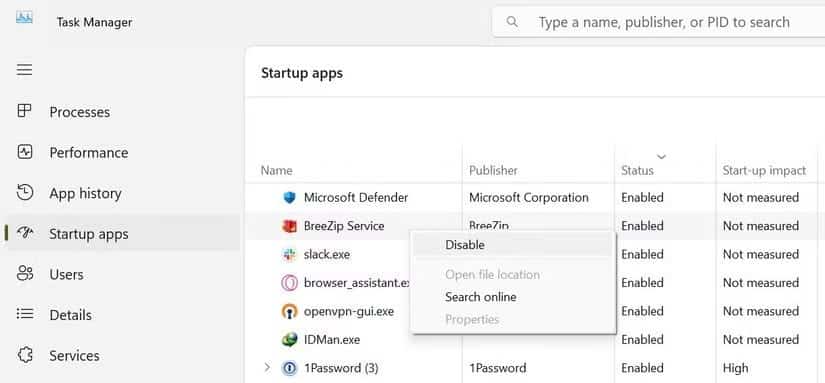Click Not measured for openvpn-gui.exe

pyautogui.click(x=761, y=311)
